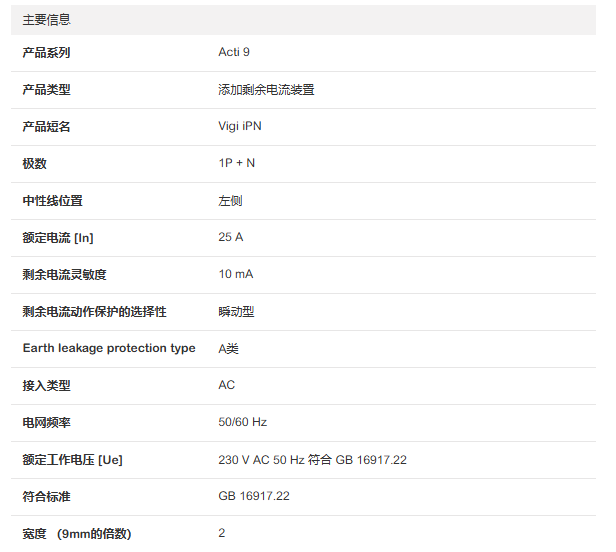Select the 符合标准 label

pos(46,497)
